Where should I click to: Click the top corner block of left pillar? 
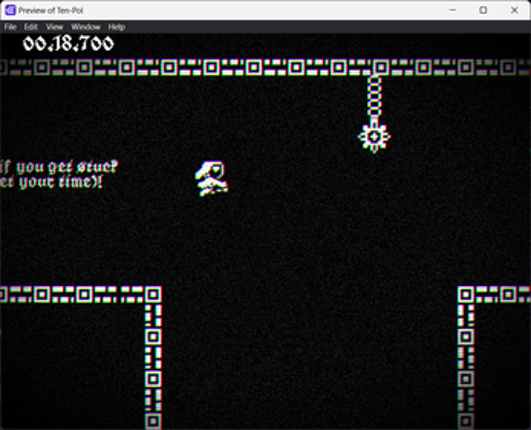click(153, 294)
